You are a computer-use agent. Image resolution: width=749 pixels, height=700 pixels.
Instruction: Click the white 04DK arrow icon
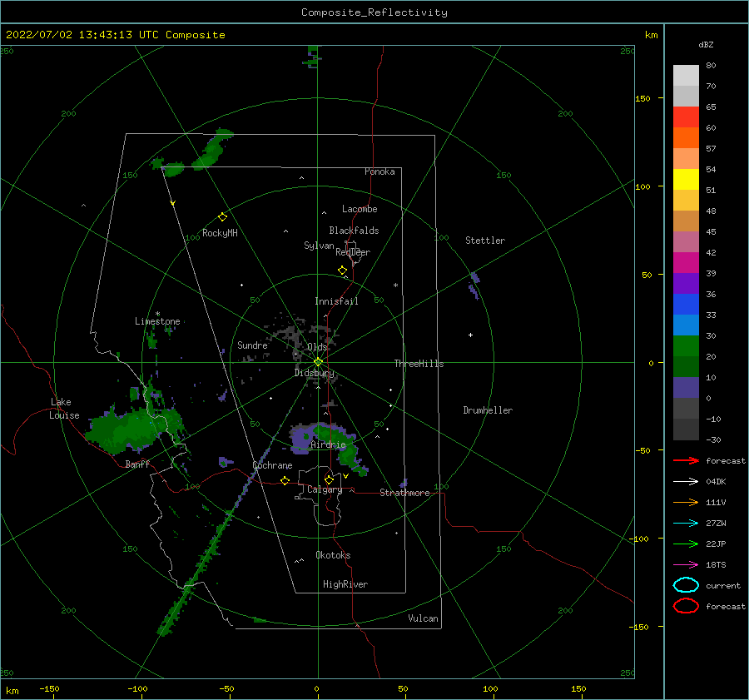point(686,481)
